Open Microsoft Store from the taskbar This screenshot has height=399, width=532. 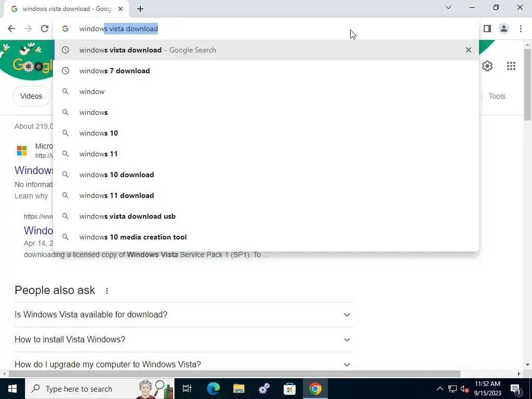289,389
